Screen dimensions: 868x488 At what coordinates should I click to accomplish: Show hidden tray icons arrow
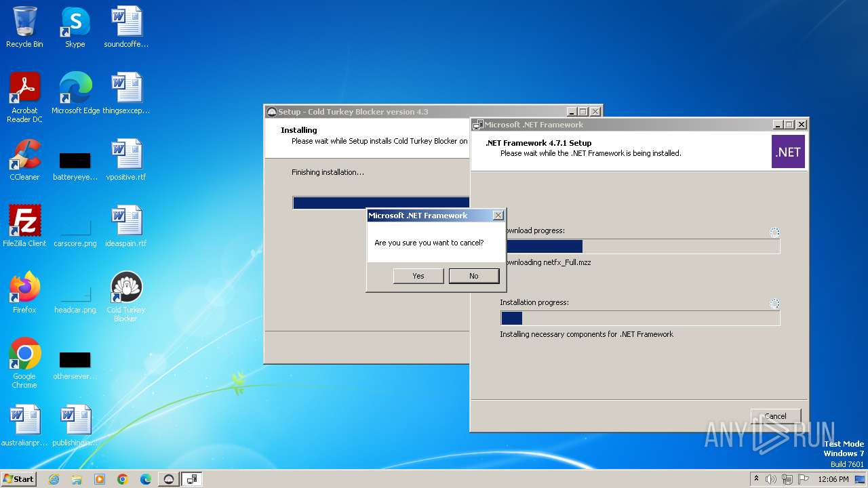point(757,479)
